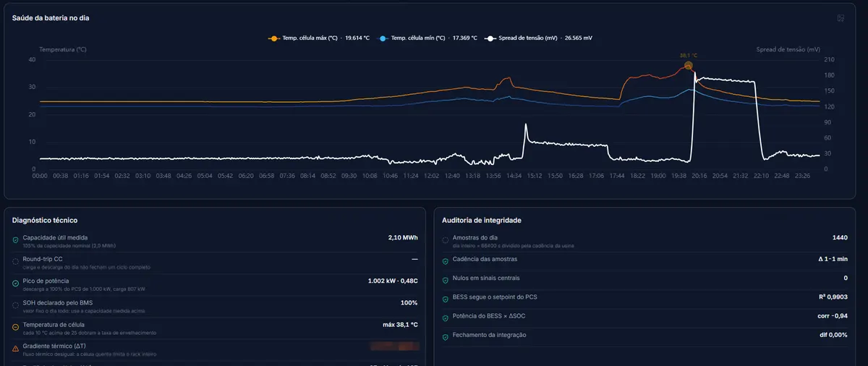This screenshot has height=366, width=868.
Task: Click the warning triangle beside Gradiente térmico
Action: [x=16, y=349]
